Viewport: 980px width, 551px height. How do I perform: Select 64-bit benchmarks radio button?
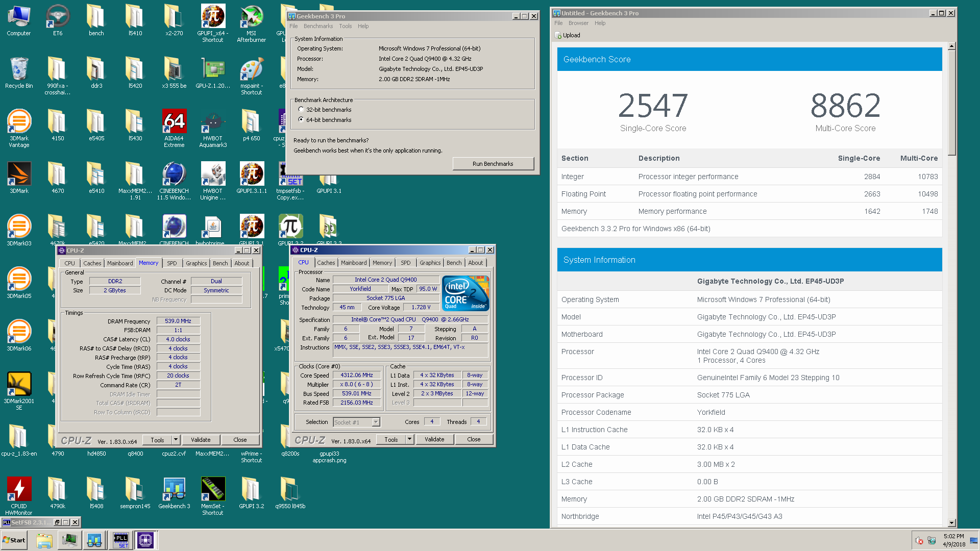301,120
